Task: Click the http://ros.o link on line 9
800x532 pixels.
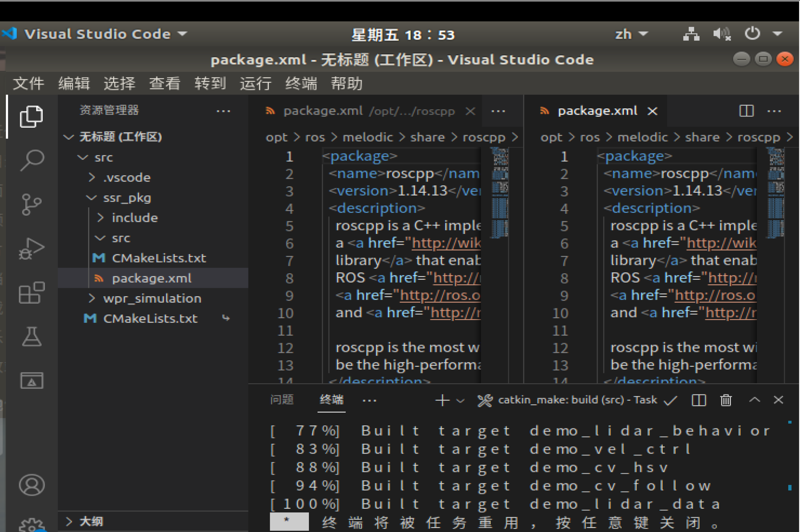Action: (440, 296)
